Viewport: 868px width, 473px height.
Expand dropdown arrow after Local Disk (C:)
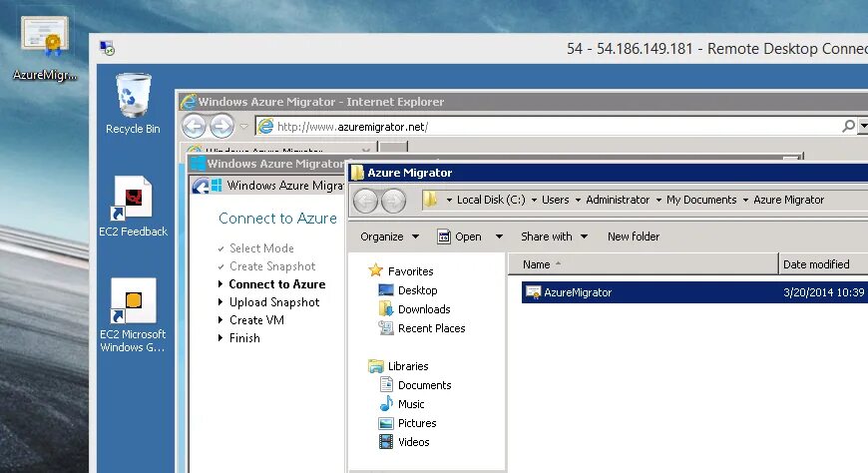tap(534, 200)
